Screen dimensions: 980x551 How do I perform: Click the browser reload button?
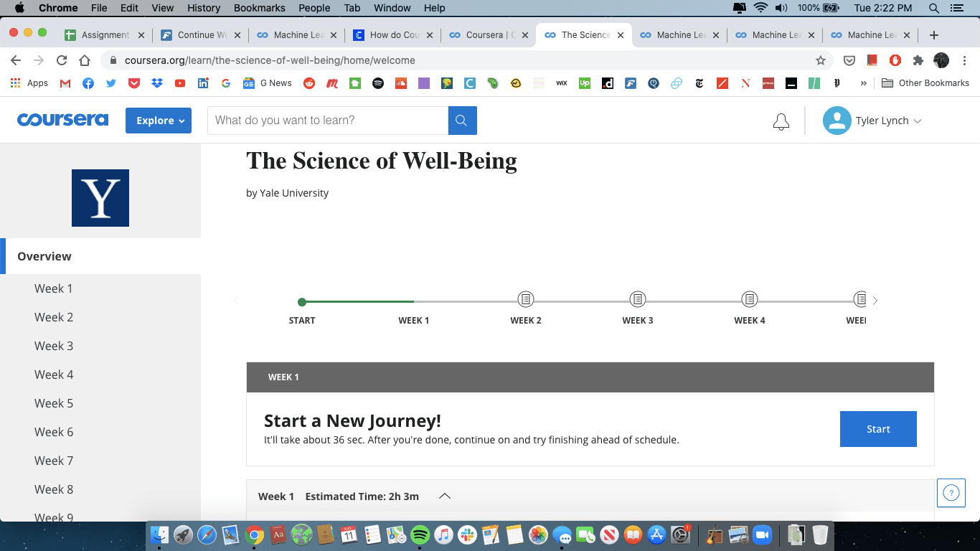[62, 60]
